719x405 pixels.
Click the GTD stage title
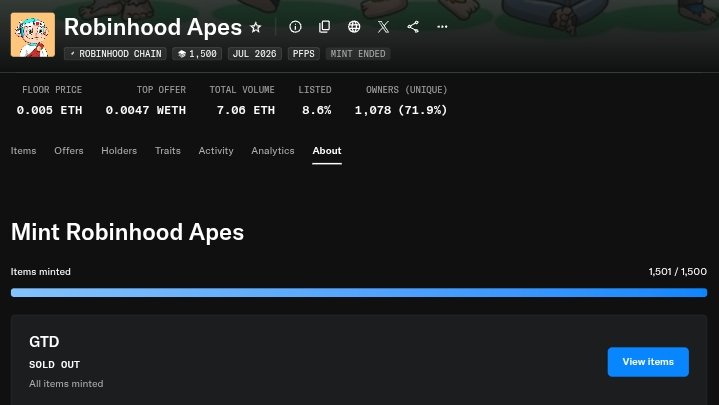[44, 342]
